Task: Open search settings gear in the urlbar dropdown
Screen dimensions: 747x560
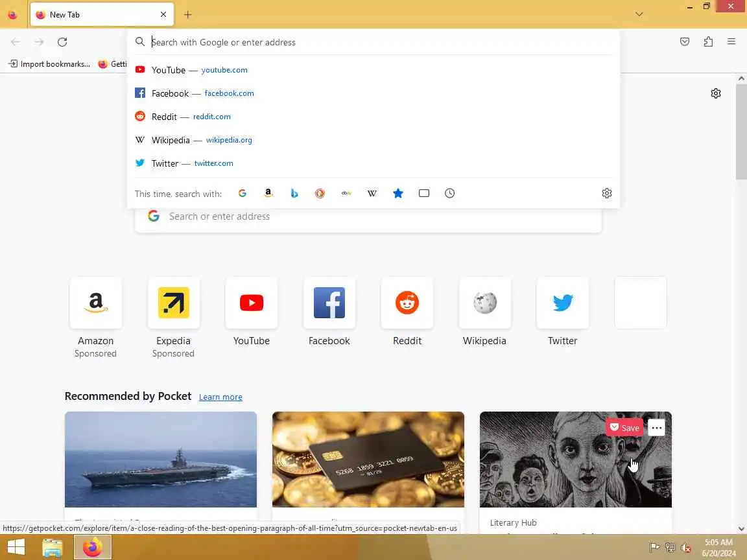Action: pos(606,193)
